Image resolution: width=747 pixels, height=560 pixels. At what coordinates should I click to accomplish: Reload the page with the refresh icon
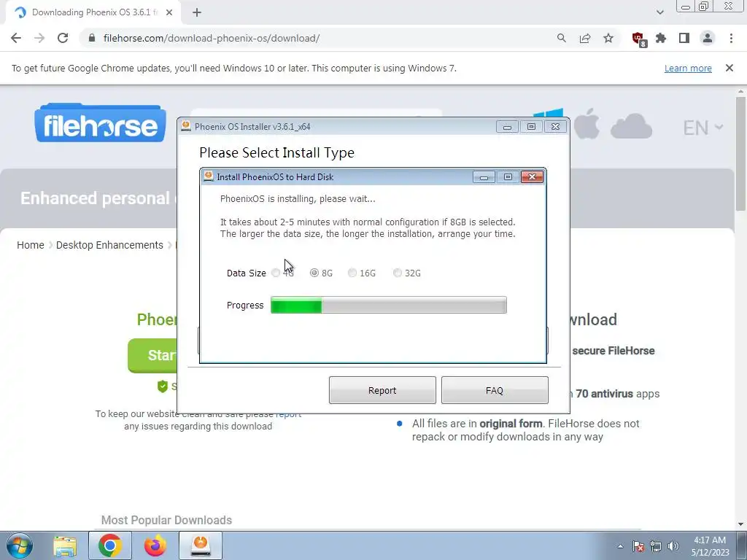click(x=63, y=38)
